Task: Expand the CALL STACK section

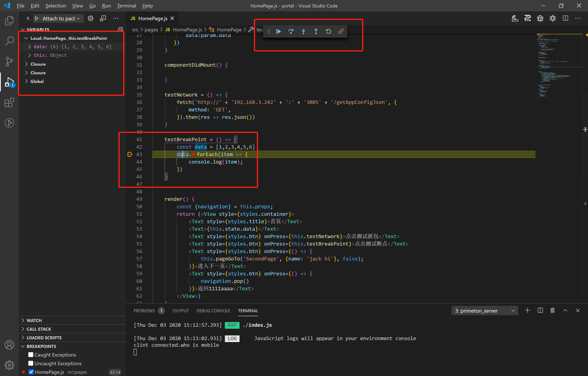Action: 39,329
